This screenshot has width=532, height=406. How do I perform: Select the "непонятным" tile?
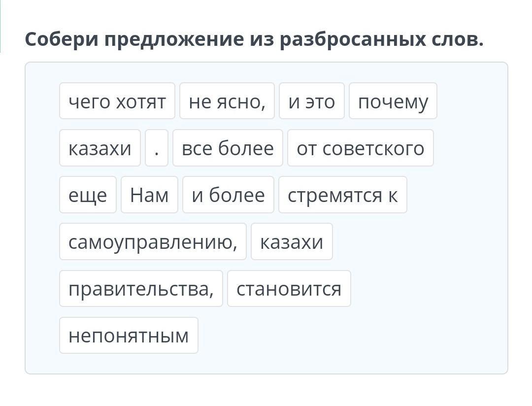click(x=129, y=335)
